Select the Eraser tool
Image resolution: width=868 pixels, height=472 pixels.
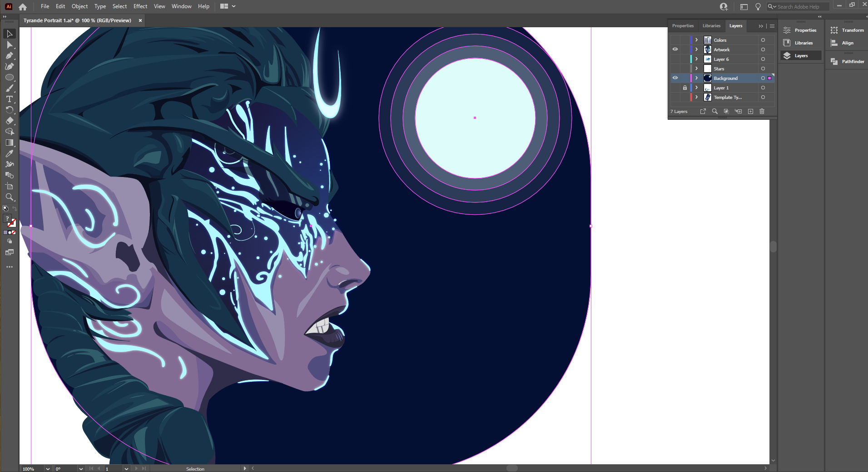pos(9,121)
